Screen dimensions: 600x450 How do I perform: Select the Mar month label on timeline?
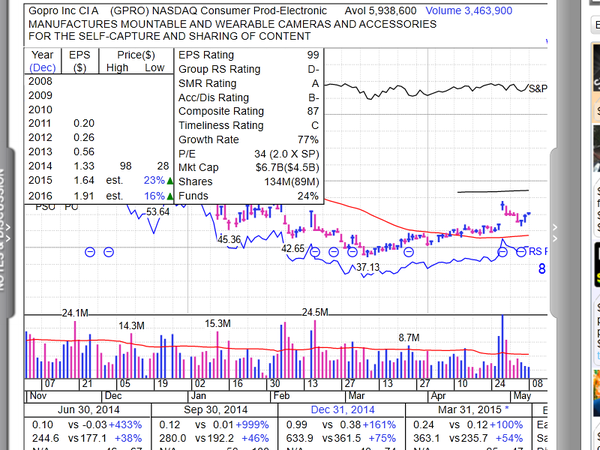(x=356, y=396)
